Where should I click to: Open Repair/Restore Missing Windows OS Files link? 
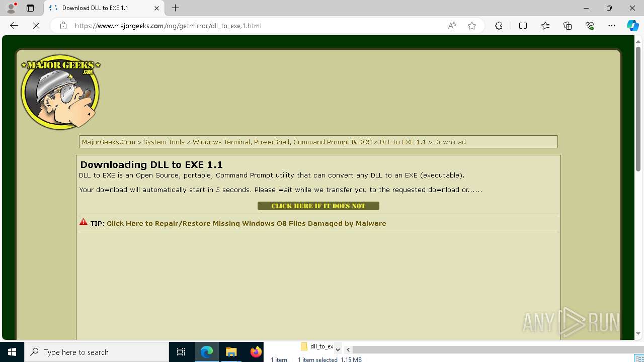click(247, 223)
